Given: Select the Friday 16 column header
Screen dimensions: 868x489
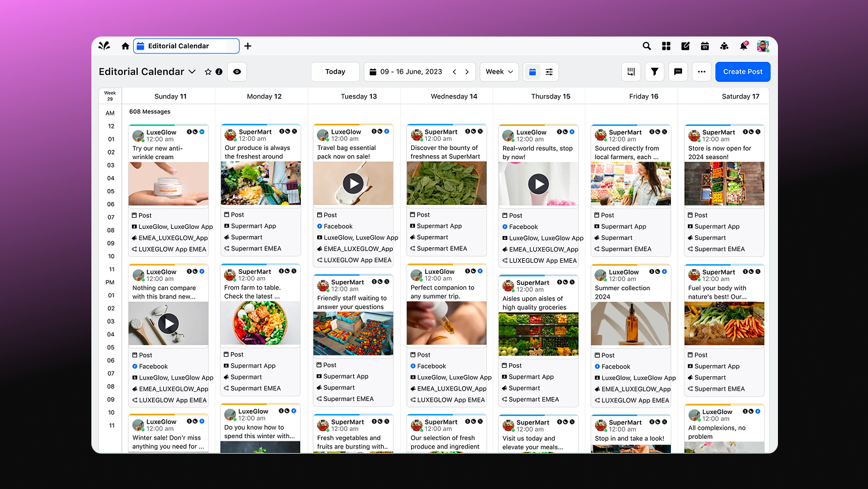Looking at the screenshot, I should pos(644,96).
